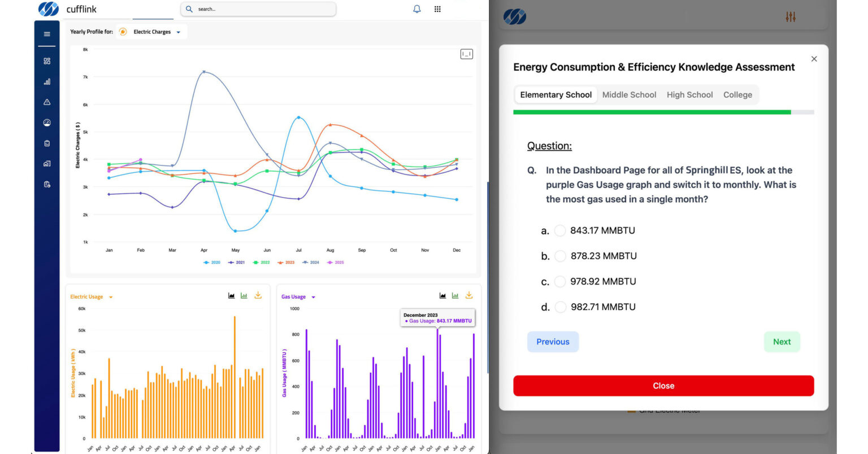Select answer c. 978.92 MMBTU
Viewport: 868px width, 454px height.
(x=560, y=281)
